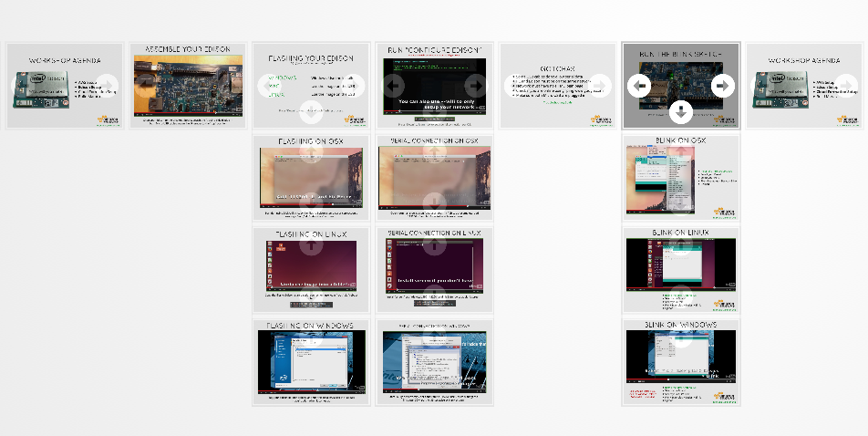Viewport: 868px width, 436px height.
Task: Click the left arrow on Assemble Your Edison slide
Action: 146,86
